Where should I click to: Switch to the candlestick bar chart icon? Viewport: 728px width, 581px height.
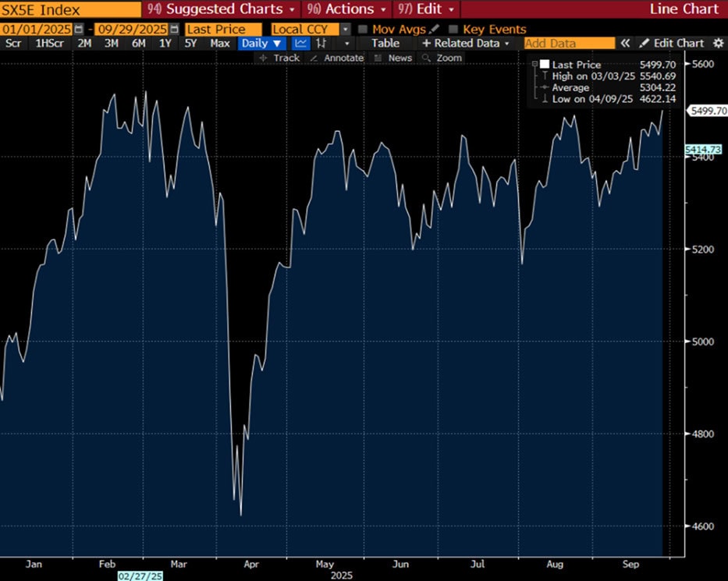321,44
